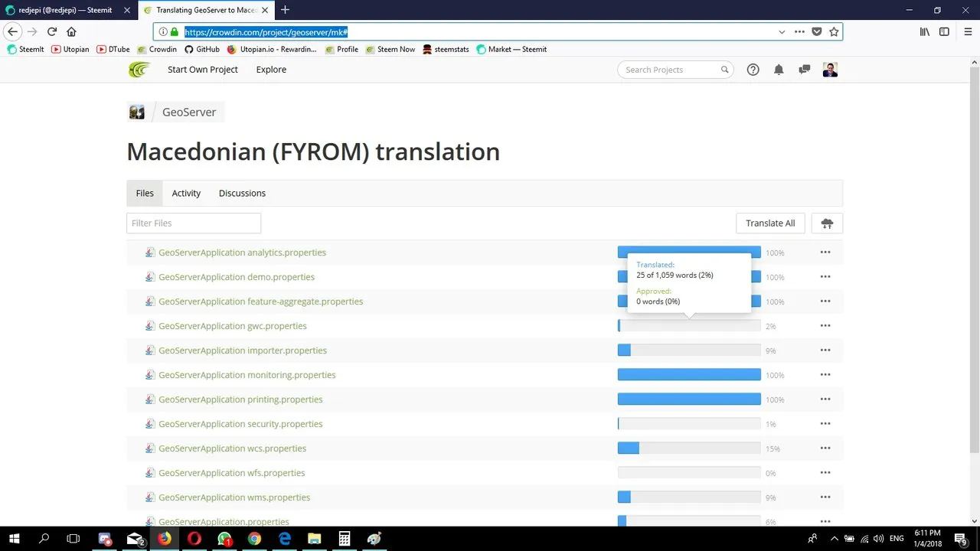
Task: Open options menu for wcs.properties row
Action: [825, 448]
